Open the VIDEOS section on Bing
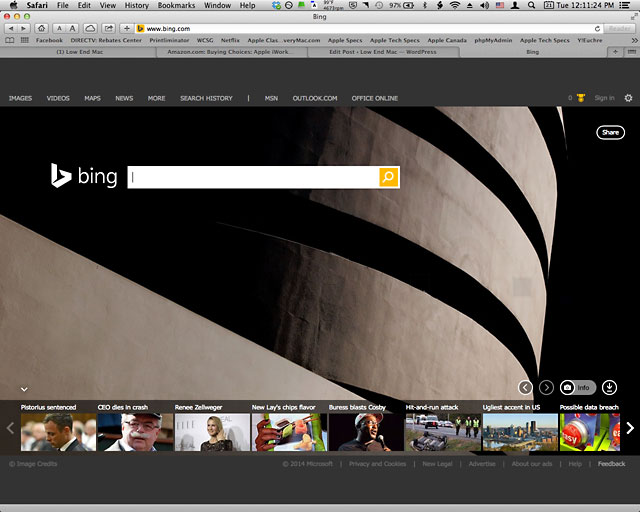Viewport: 640px width, 512px height. [x=58, y=98]
